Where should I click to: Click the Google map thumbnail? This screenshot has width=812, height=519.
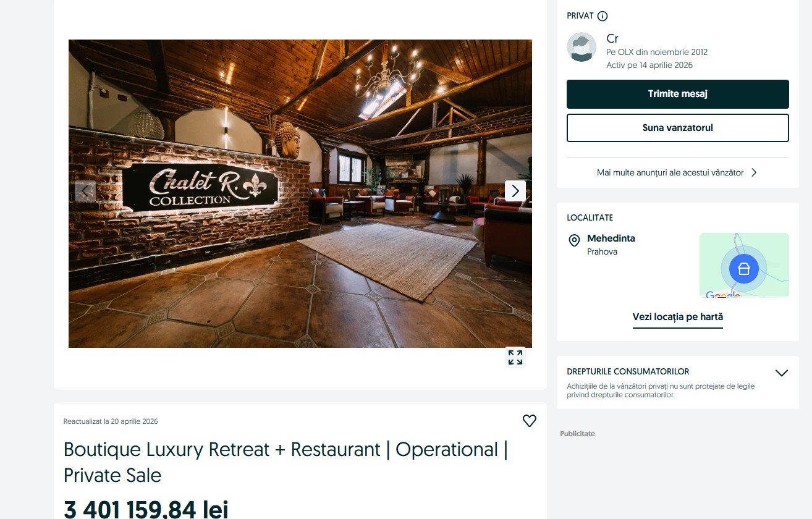pos(744,265)
